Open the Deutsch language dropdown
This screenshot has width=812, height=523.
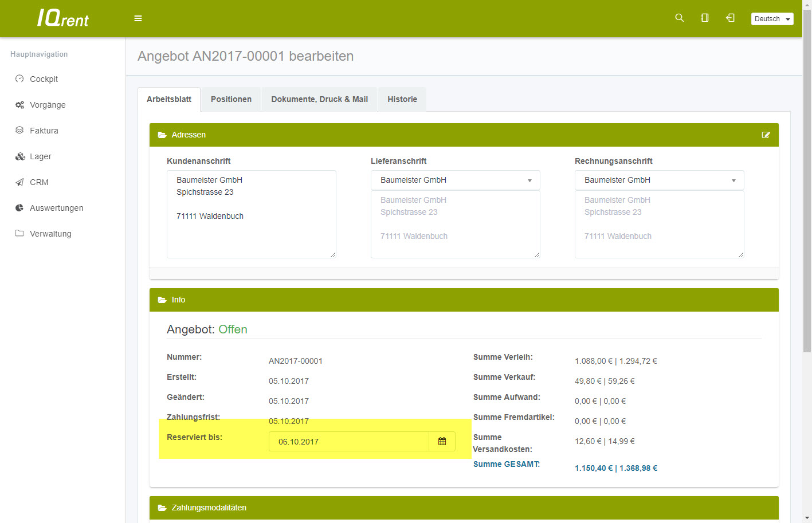(772, 19)
